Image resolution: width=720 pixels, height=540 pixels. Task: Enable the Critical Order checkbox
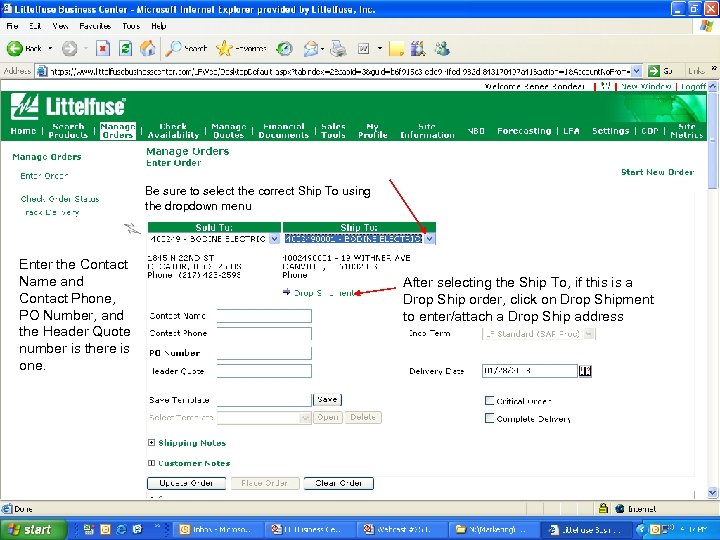click(489, 400)
